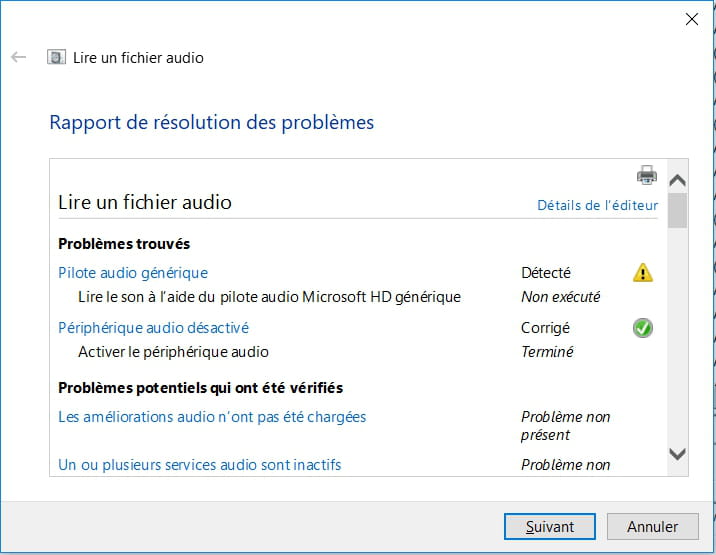This screenshot has width=716, height=555.
Task: Open the Pilote audio générique link
Action: [x=133, y=272]
